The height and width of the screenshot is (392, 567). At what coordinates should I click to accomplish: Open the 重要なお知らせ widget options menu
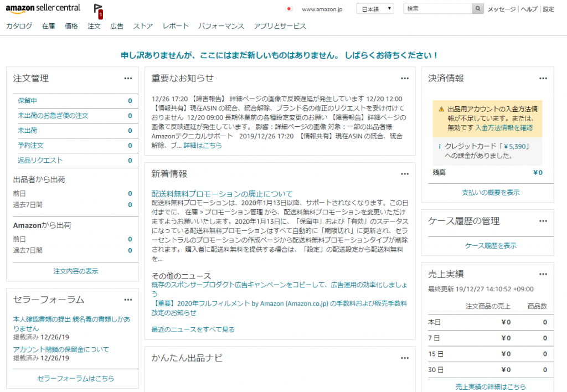tap(405, 79)
